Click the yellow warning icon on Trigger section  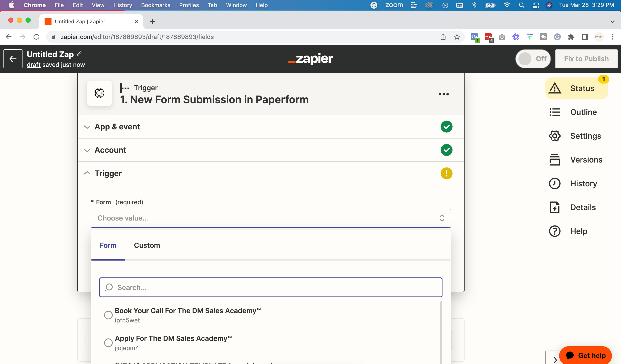point(446,173)
